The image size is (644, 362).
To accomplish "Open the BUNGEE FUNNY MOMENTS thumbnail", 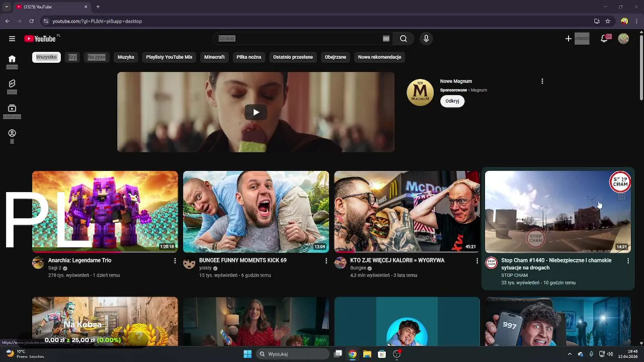I will point(256,212).
